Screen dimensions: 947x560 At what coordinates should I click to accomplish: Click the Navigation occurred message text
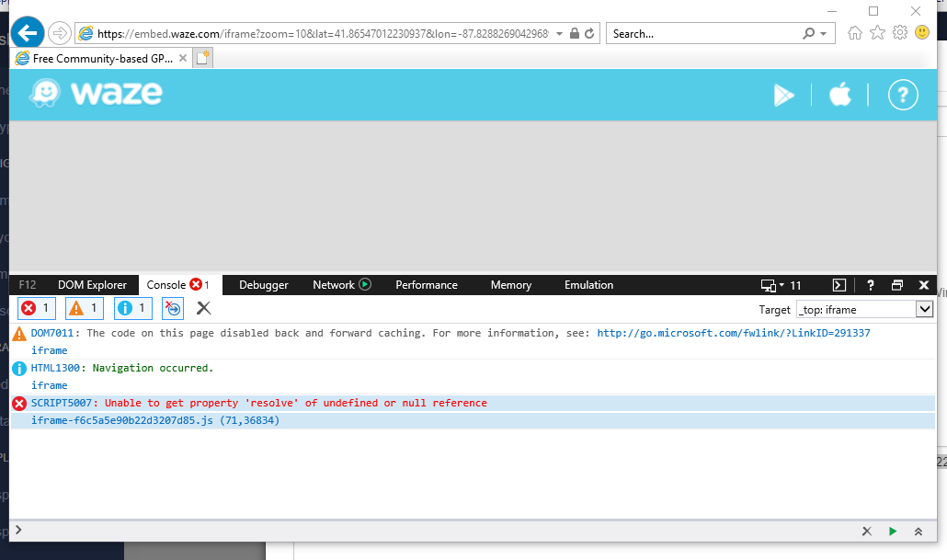(x=153, y=368)
